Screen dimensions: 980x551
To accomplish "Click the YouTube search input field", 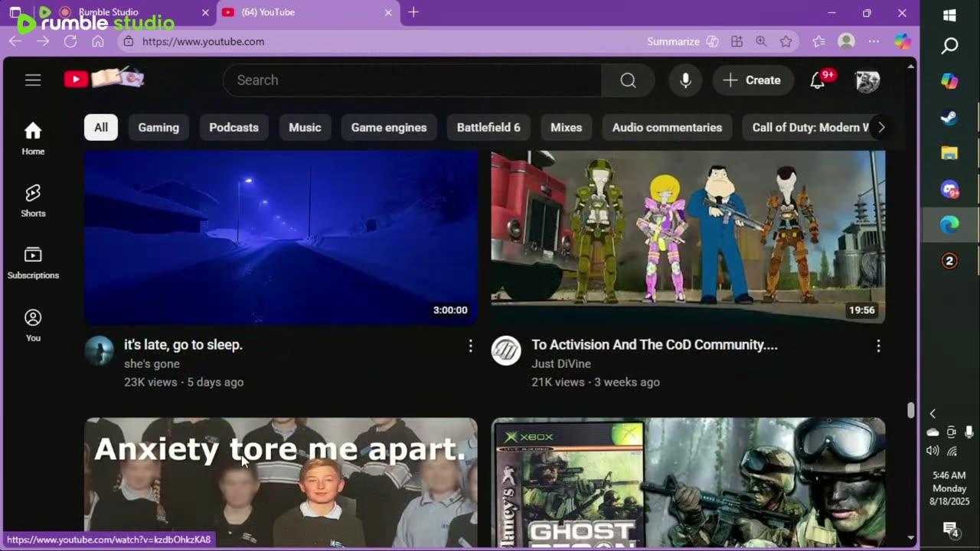I will 412,80.
